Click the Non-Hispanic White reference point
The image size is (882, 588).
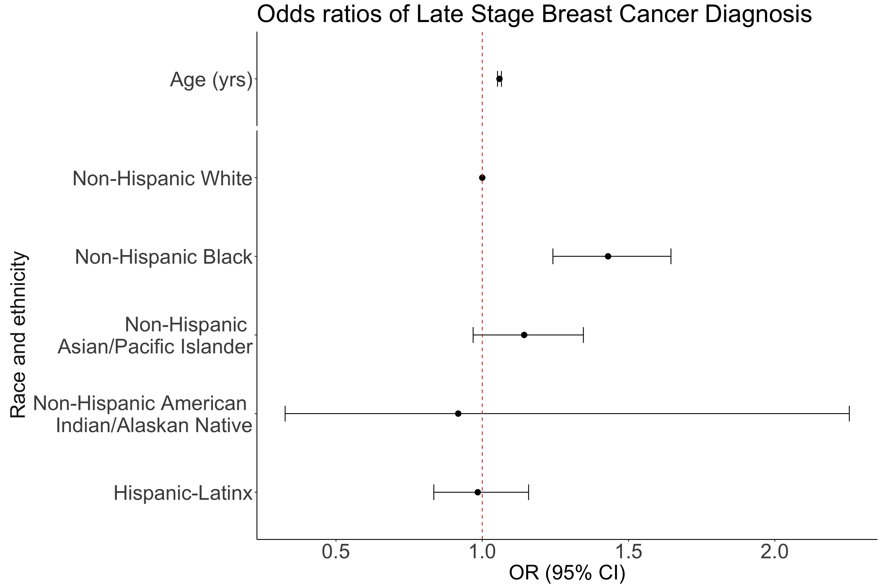click(482, 178)
